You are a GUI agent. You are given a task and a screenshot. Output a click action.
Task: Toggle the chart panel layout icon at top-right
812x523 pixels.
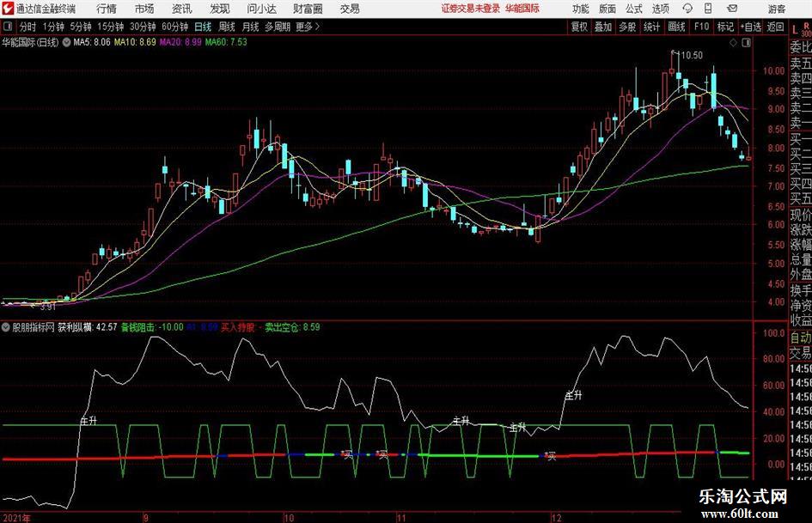click(746, 43)
